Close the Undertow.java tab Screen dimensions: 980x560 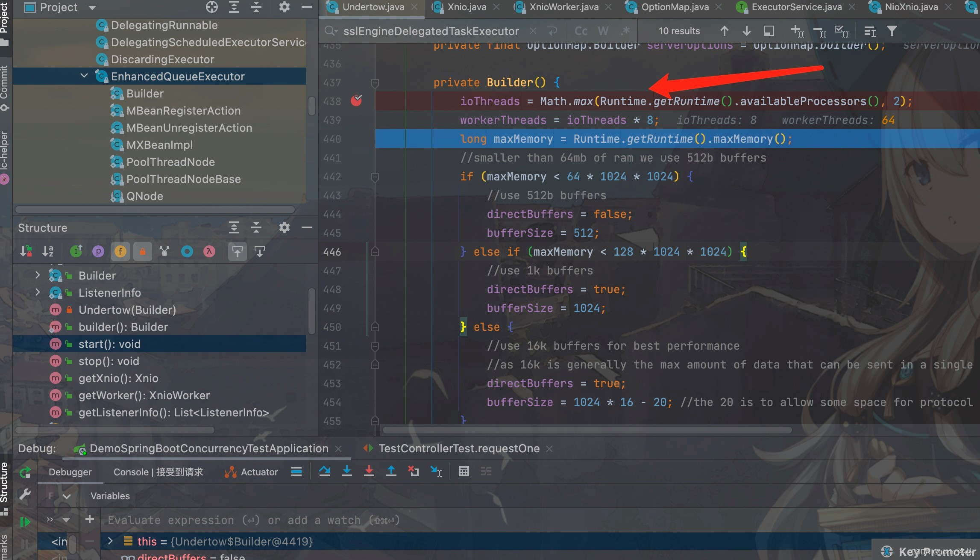coord(414,7)
